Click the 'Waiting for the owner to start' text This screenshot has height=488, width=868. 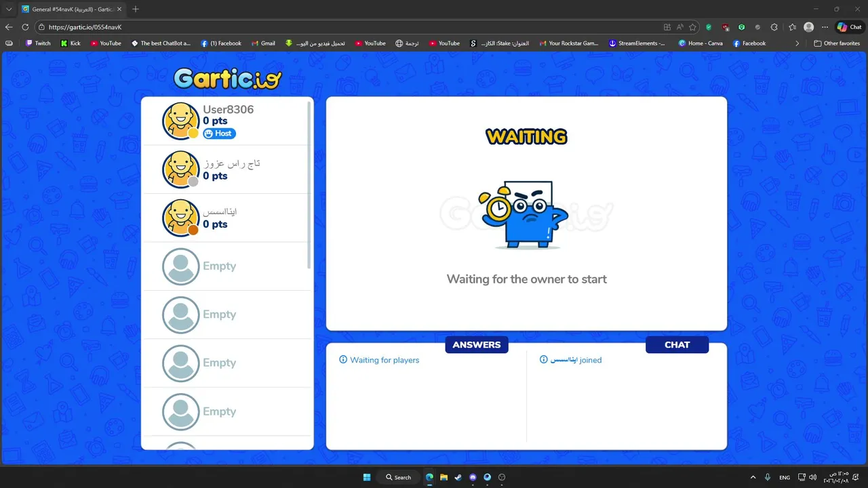coord(527,279)
